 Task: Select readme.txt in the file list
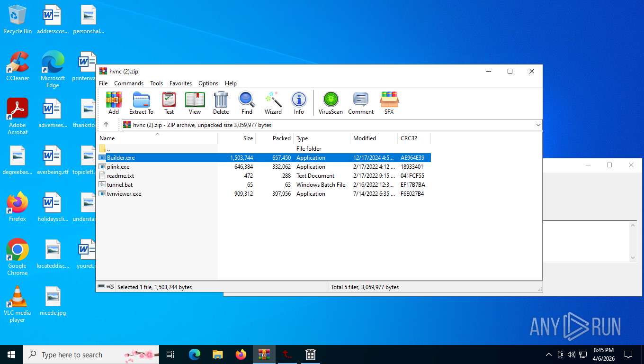[x=264, y=176]
